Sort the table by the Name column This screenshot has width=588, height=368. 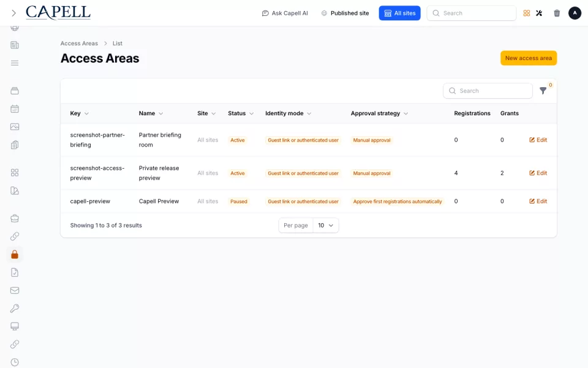pos(151,113)
